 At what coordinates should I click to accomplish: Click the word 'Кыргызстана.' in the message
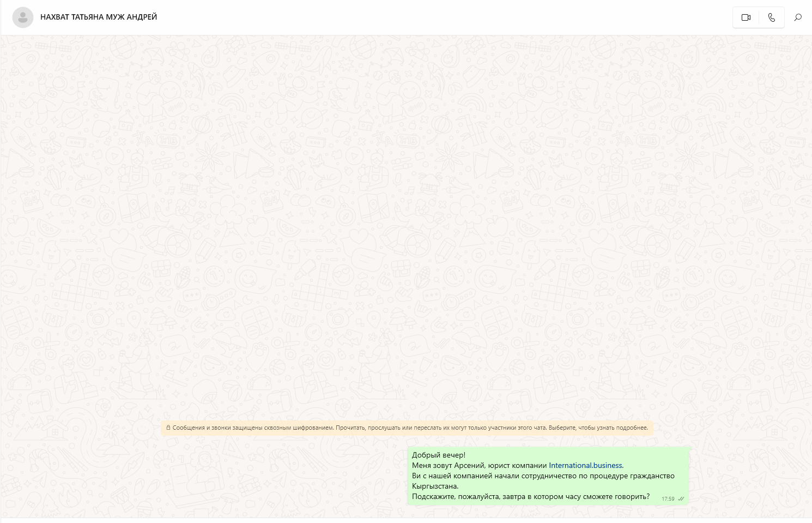pyautogui.click(x=435, y=486)
